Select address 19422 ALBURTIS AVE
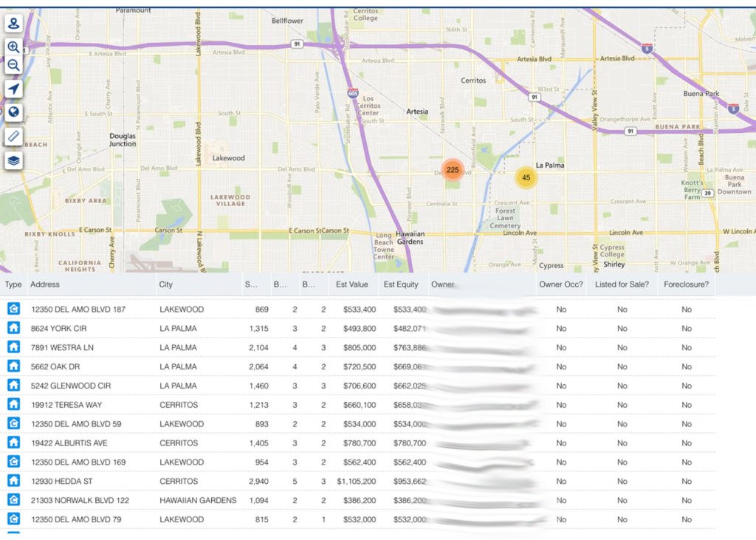The height and width of the screenshot is (540, 756). point(69,443)
